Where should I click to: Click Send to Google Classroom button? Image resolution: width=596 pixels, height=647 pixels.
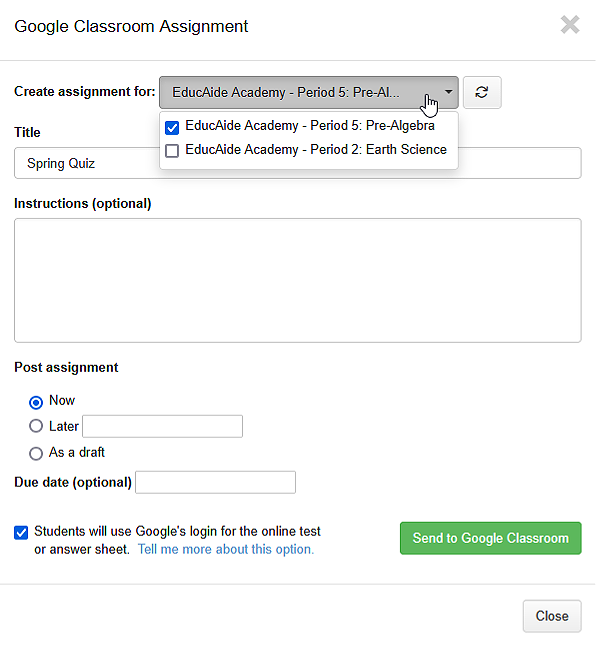pyautogui.click(x=490, y=538)
